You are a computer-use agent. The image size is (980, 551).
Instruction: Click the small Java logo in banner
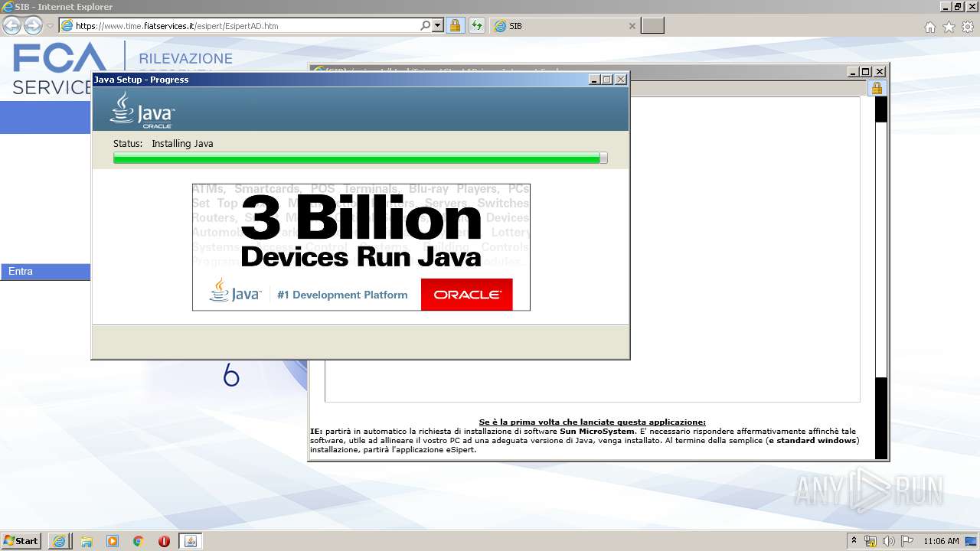(236, 291)
